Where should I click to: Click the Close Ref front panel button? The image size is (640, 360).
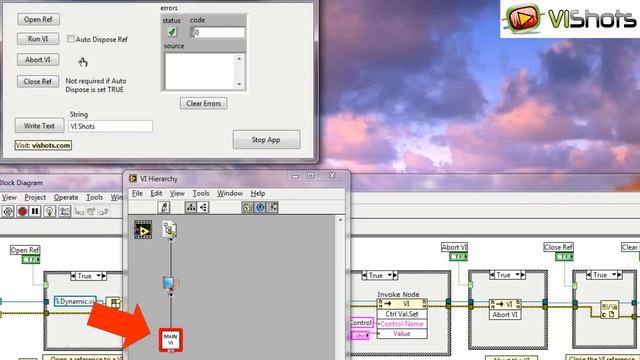(x=38, y=81)
